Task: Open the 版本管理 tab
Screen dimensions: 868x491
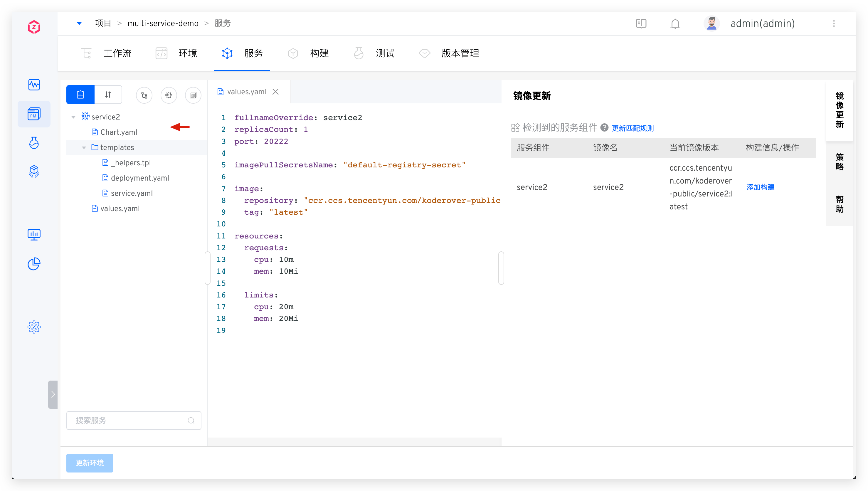Action: [460, 53]
